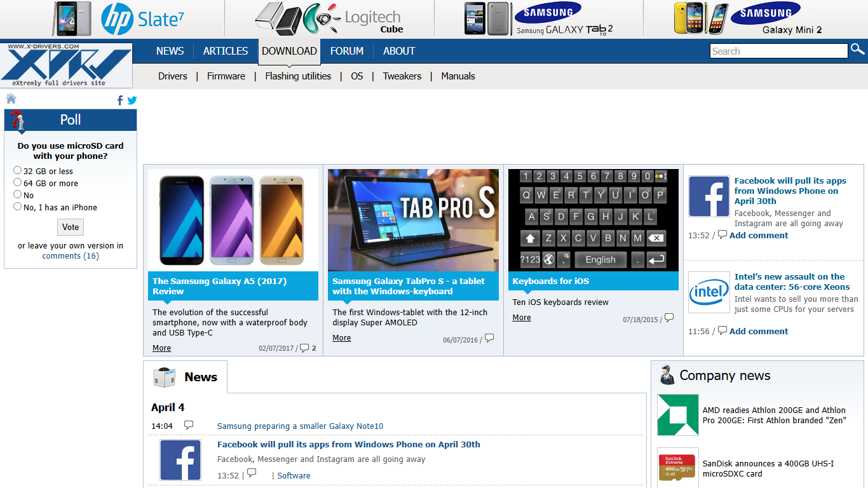The height and width of the screenshot is (488, 868).
Task: Open SanDisk 400GB microSDXC card news
Action: click(768, 468)
